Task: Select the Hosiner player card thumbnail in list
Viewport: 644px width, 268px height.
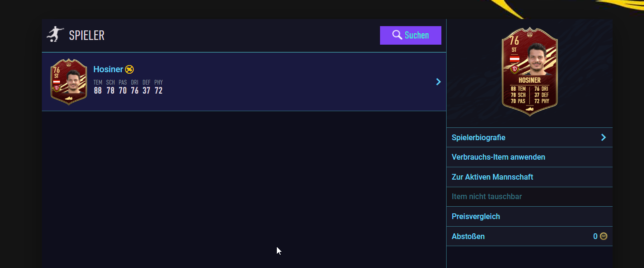Action: tap(69, 82)
